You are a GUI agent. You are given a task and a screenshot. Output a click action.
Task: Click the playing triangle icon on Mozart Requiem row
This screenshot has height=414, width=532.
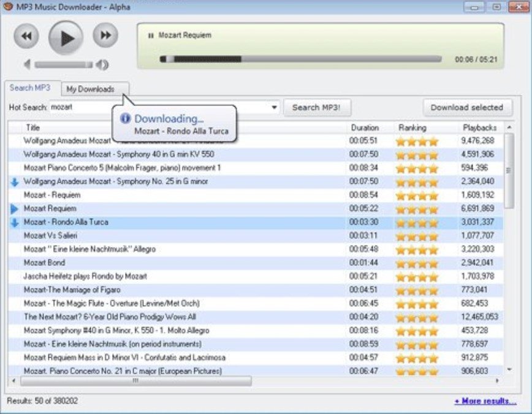pyautogui.click(x=14, y=209)
